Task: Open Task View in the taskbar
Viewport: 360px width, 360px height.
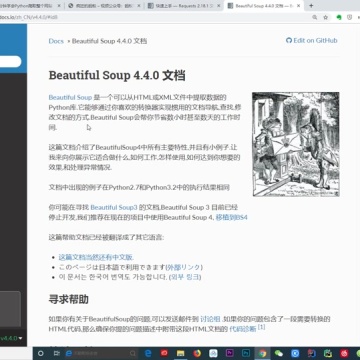Action: (57, 353)
